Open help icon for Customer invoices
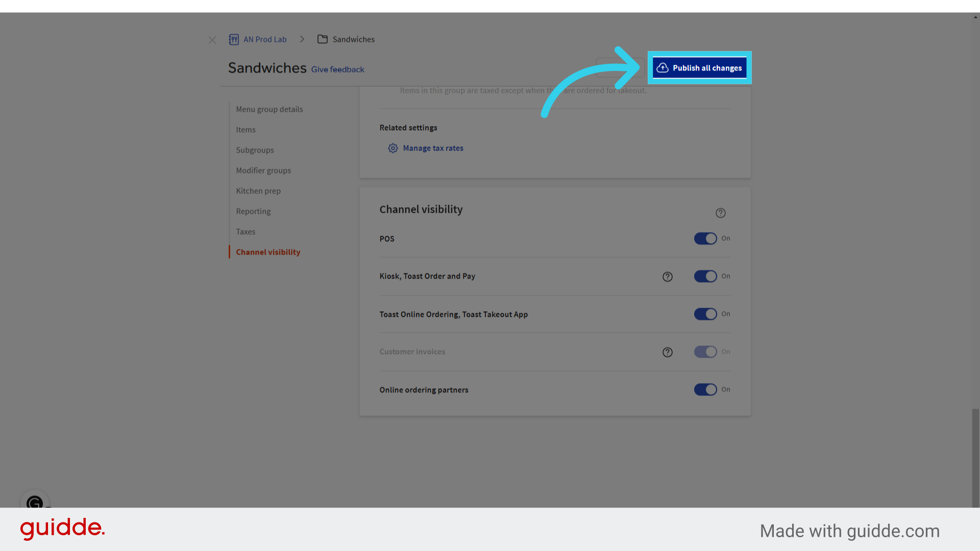This screenshot has width=980, height=551. point(667,352)
